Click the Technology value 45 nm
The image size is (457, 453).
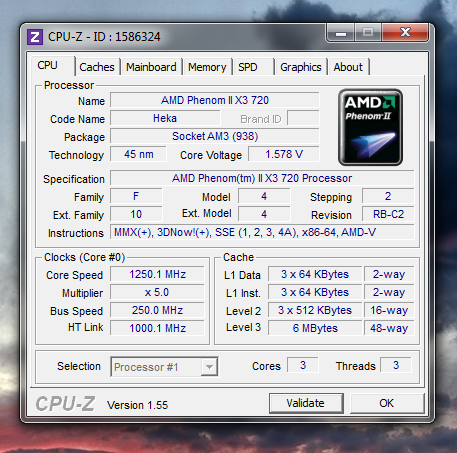(x=138, y=154)
